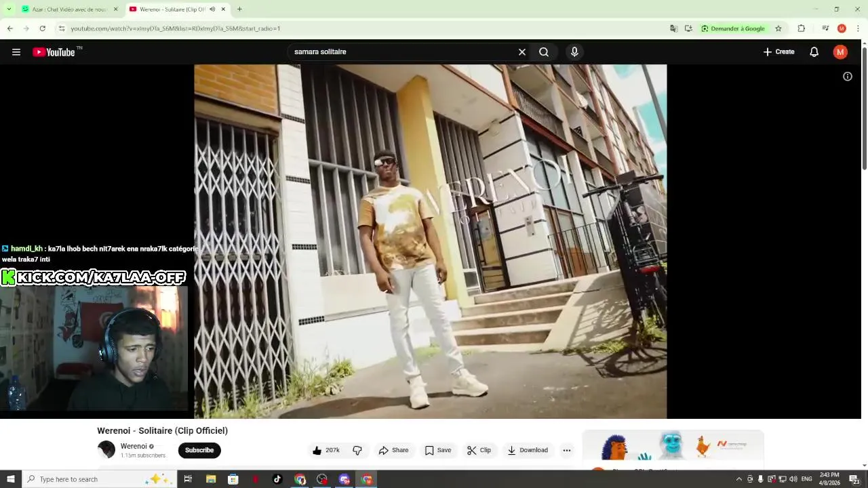The image size is (868, 488).
Task: Open the ENG language selector in the tray
Action: pos(807,479)
